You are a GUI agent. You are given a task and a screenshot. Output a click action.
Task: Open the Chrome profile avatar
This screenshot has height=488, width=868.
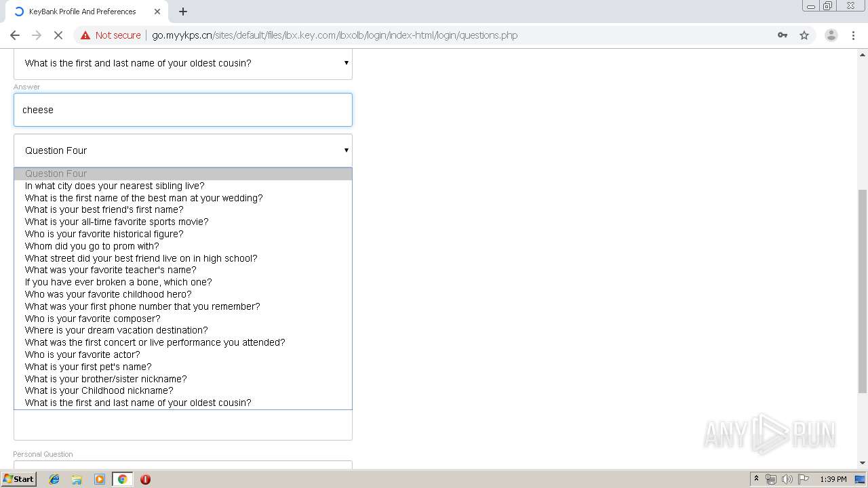click(831, 35)
